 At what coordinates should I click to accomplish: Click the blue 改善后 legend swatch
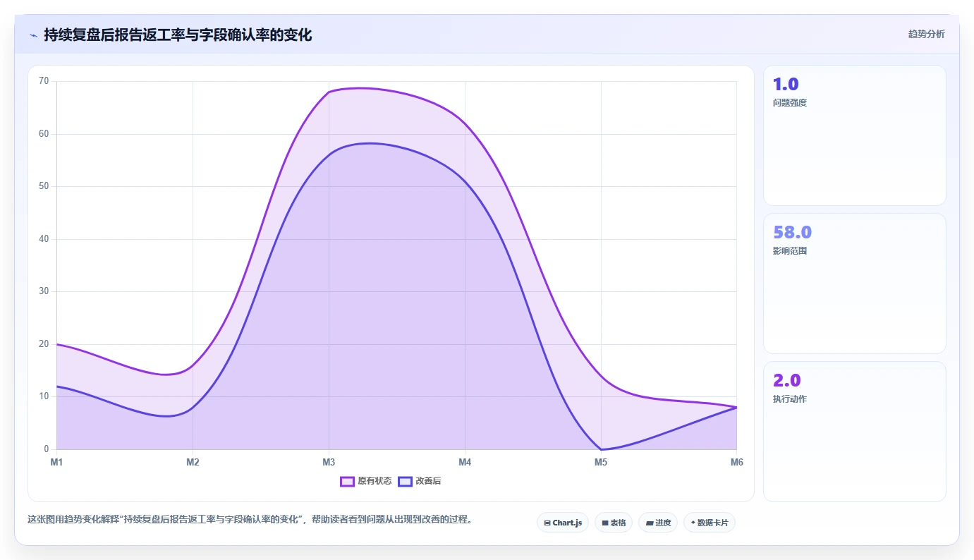pyautogui.click(x=405, y=481)
